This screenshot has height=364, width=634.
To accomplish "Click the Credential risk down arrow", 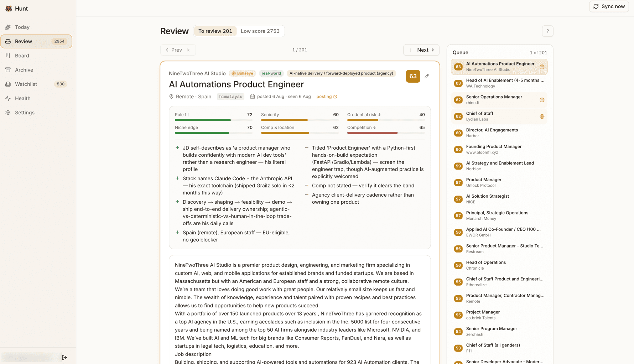I will 379,115.
